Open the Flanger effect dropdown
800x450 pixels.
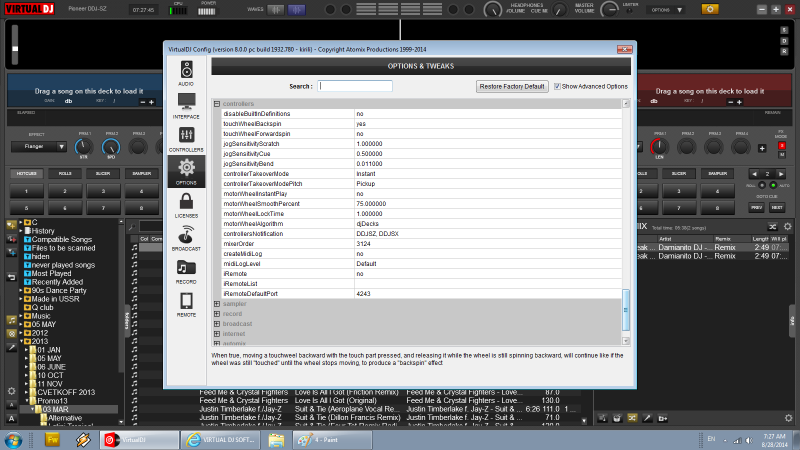pyautogui.click(x=45, y=146)
